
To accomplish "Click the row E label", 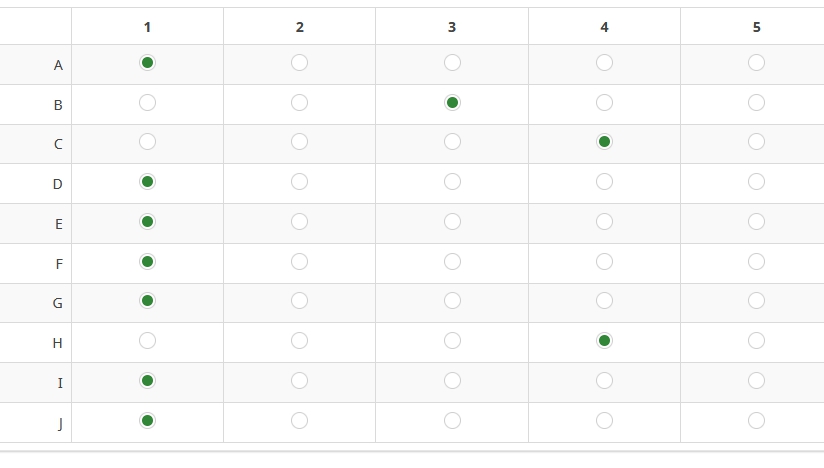I will tap(58, 224).
